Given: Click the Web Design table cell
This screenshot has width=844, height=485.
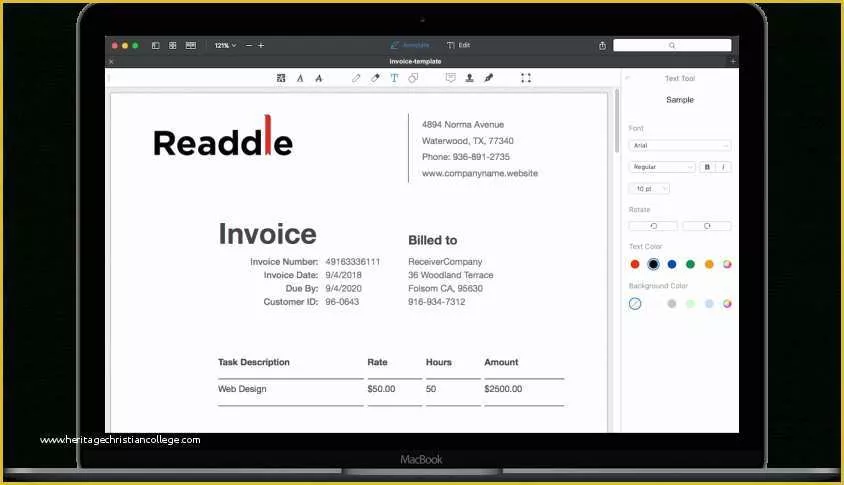Looking at the screenshot, I should pos(242,389).
